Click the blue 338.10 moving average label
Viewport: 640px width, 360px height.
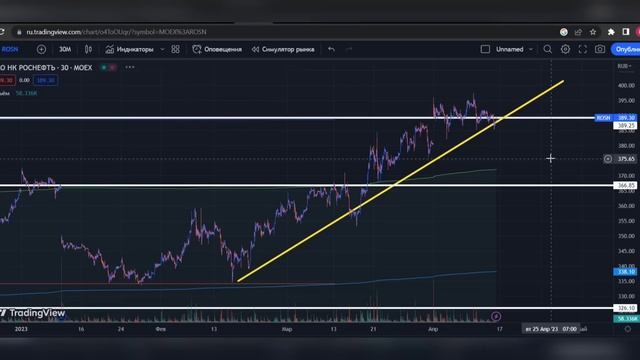625,271
